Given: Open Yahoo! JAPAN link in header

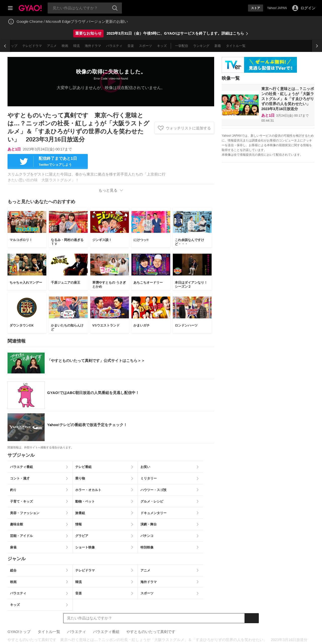Looking at the screenshot, I should tap(277, 8).
